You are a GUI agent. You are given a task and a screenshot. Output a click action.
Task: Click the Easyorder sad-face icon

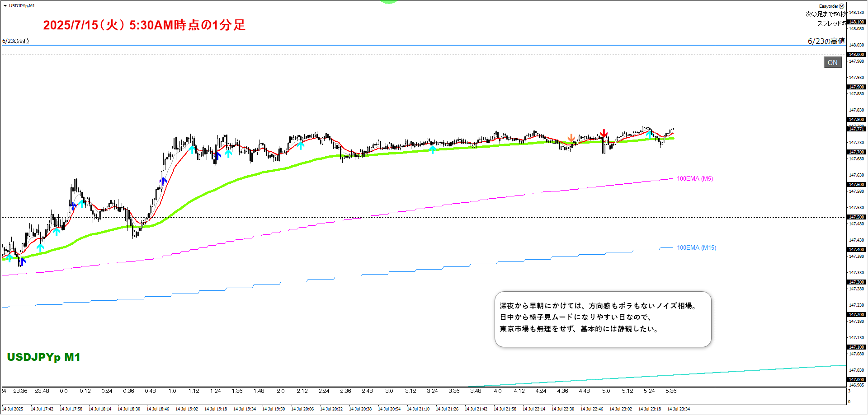(841, 6)
